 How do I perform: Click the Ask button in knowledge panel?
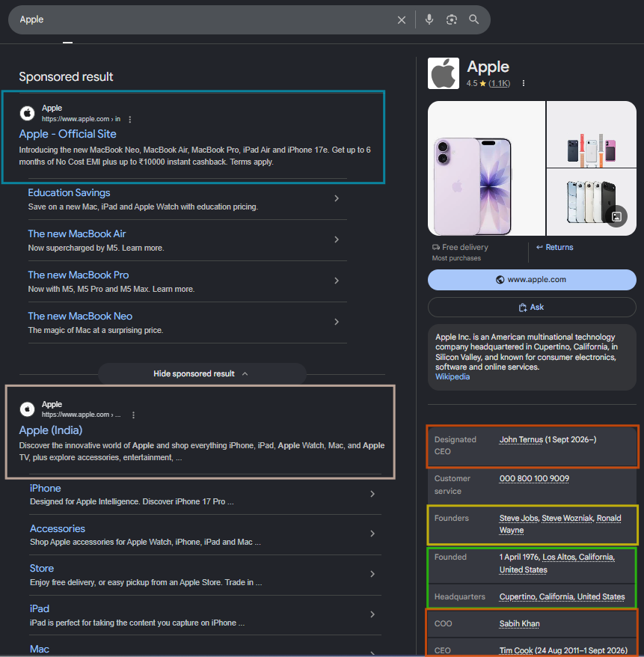click(x=532, y=308)
